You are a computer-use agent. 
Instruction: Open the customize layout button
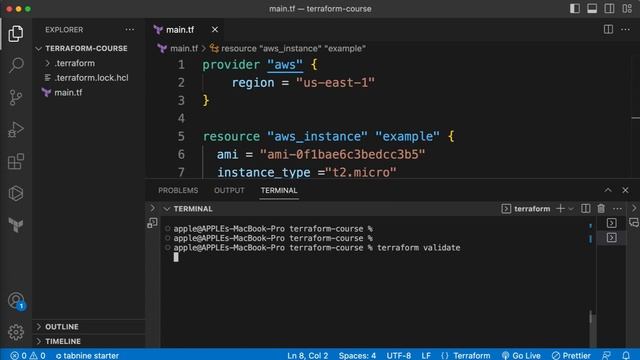[627, 9]
